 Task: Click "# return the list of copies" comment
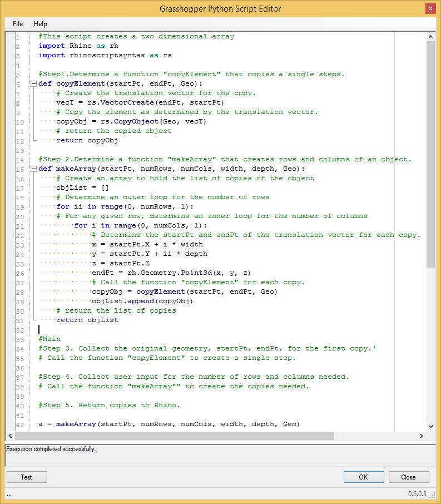(116, 311)
